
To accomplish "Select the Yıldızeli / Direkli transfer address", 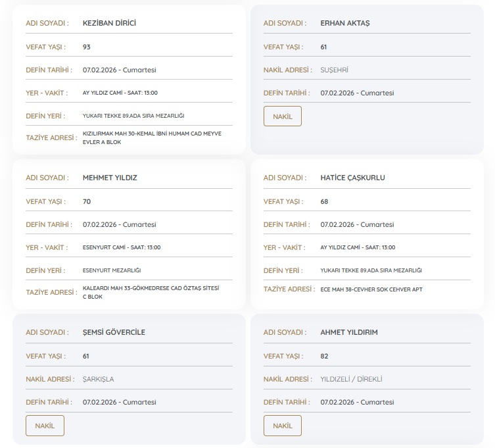I will point(351,379).
